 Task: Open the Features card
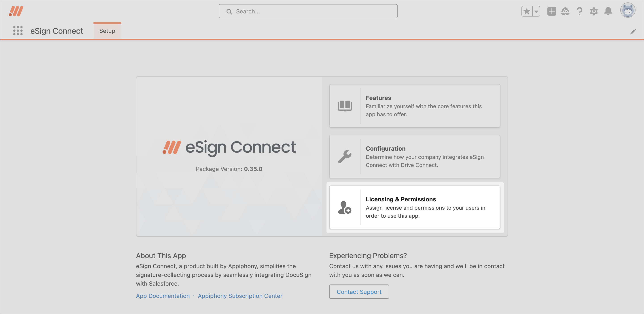pyautogui.click(x=415, y=106)
